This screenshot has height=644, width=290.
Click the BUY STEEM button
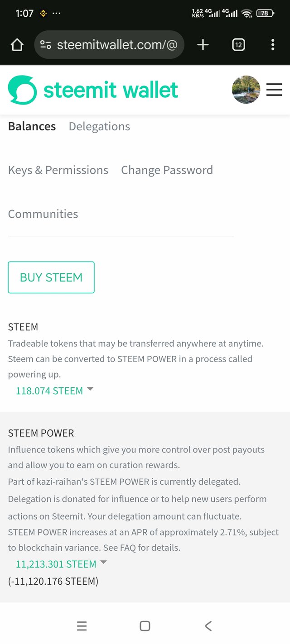[x=51, y=277]
